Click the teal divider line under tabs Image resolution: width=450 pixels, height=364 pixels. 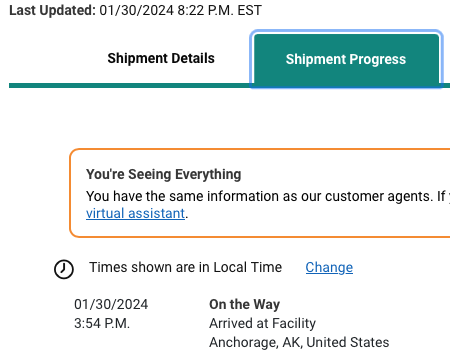click(x=129, y=86)
